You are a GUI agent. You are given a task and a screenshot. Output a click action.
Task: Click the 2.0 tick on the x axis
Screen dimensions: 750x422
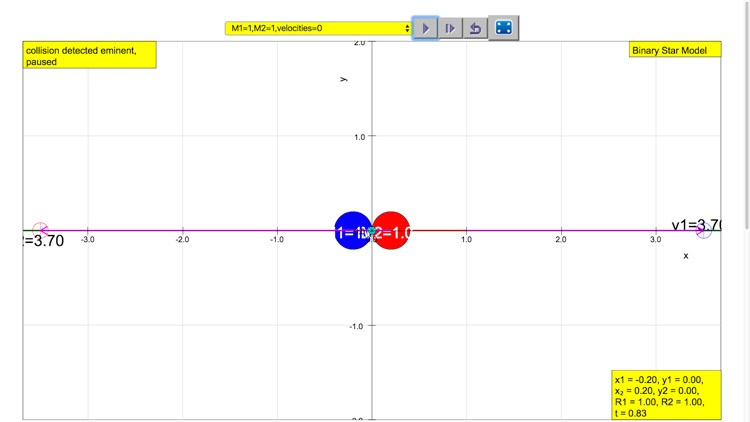click(561, 239)
